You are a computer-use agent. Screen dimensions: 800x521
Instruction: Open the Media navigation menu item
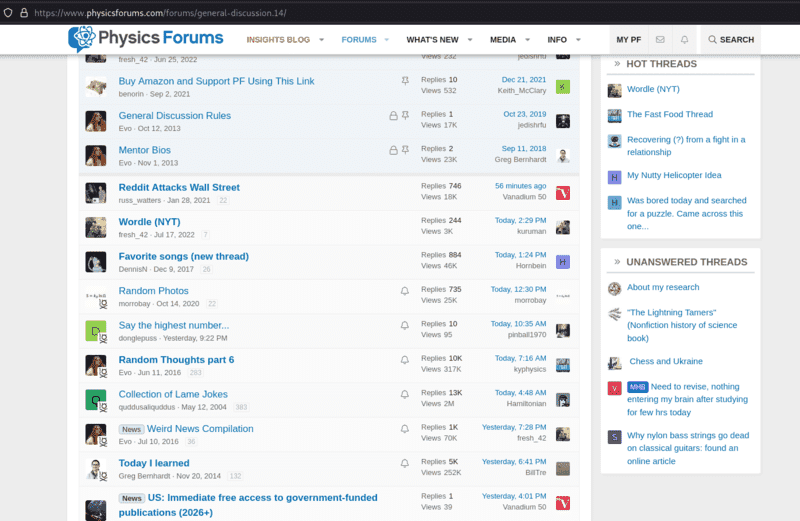503,40
